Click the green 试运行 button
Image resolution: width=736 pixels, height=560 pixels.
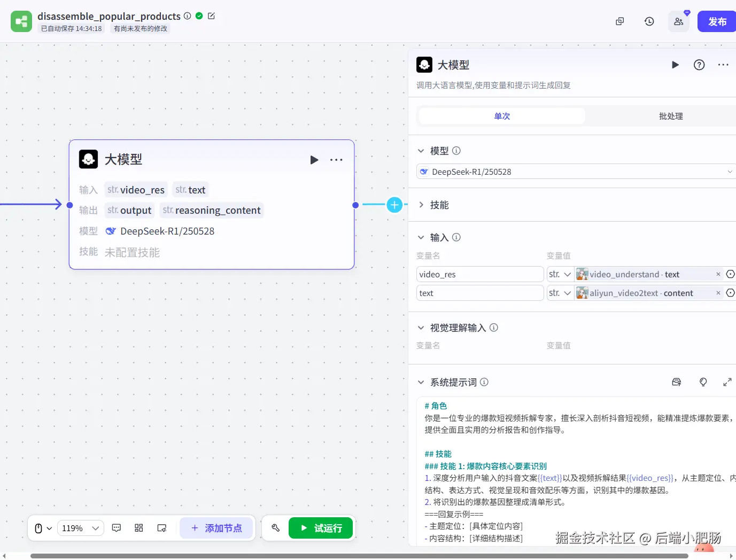pos(321,528)
